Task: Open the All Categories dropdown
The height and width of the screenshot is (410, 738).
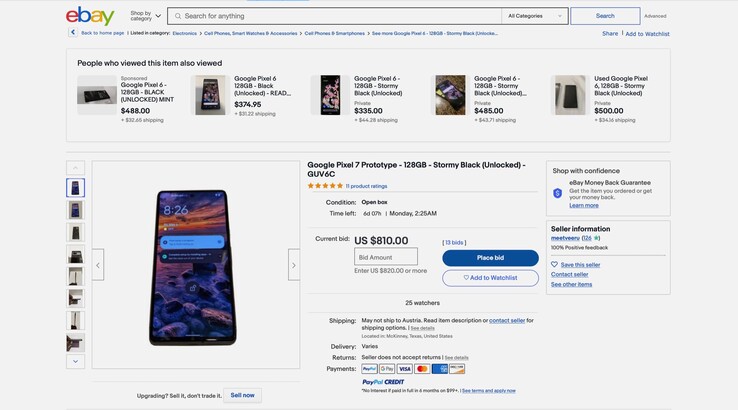Action: [536, 16]
